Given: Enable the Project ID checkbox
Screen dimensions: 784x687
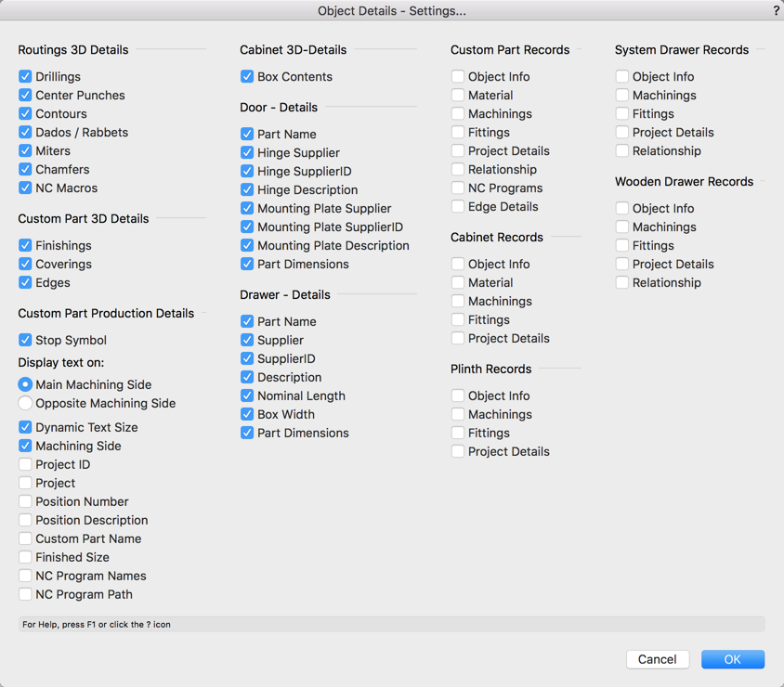Looking at the screenshot, I should tap(25, 464).
